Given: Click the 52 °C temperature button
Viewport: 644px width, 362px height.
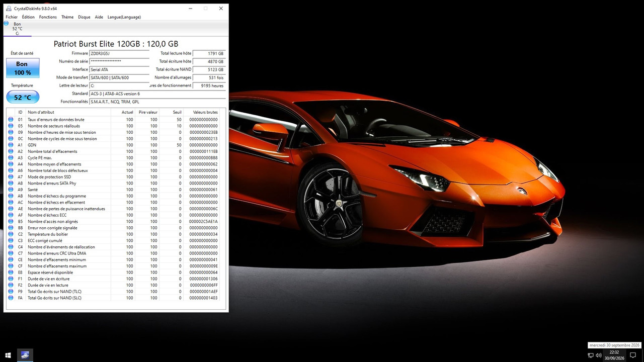Looking at the screenshot, I should tap(22, 98).
